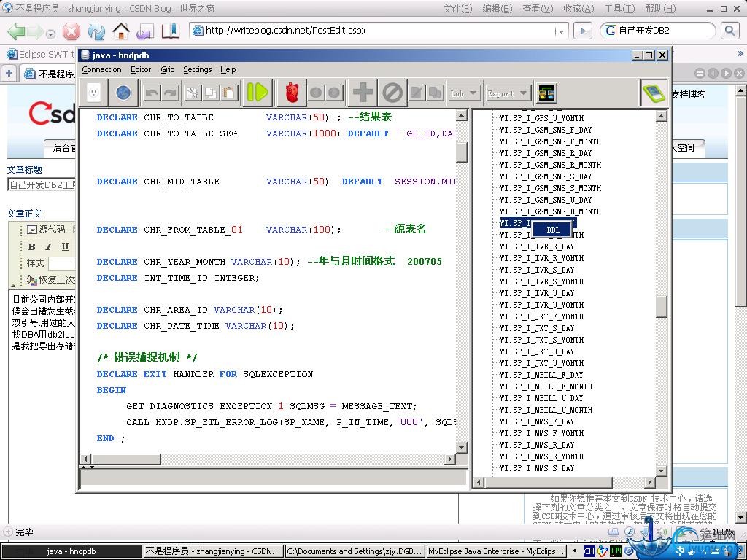Click the paste clipboard icon
747x560 pixels.
(229, 93)
